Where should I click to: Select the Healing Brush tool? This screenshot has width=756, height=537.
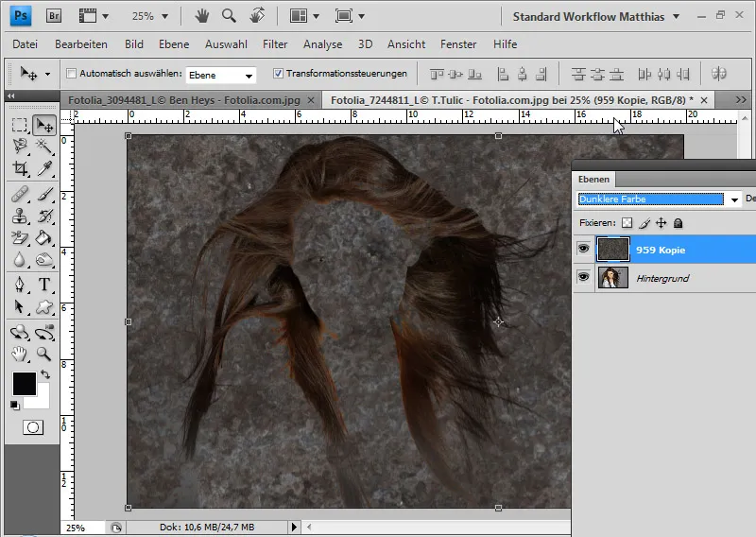pyautogui.click(x=19, y=195)
